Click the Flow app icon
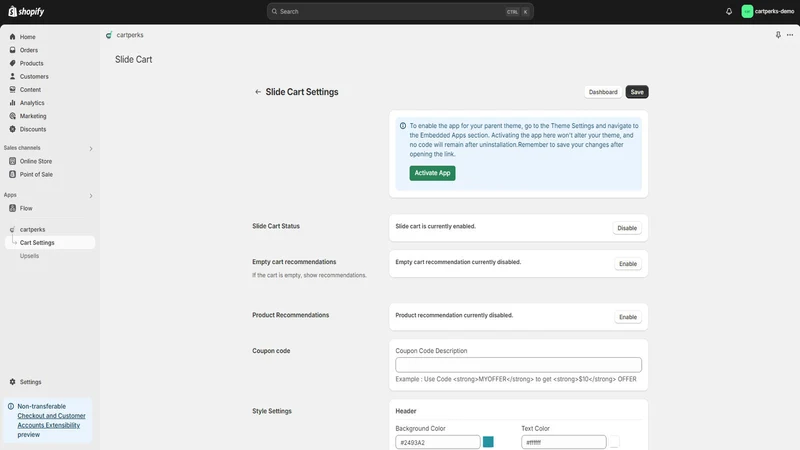Screen dimensions: 800x450 click(12, 208)
